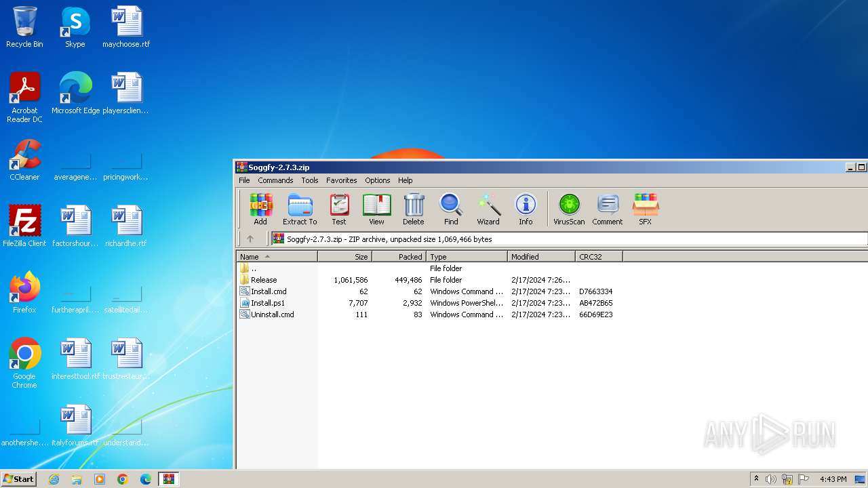Select the richardhe.rtf desktop file
This screenshot has width=868, height=488.
tap(126, 226)
